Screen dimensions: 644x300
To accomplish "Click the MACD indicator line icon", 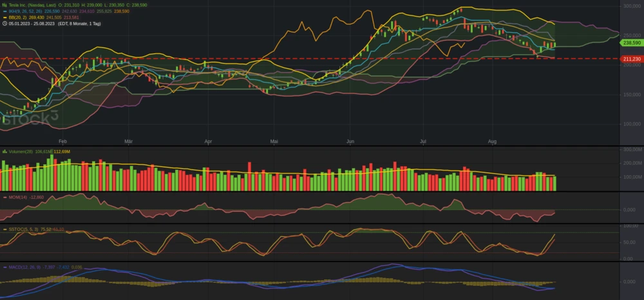I will (x=5, y=266).
